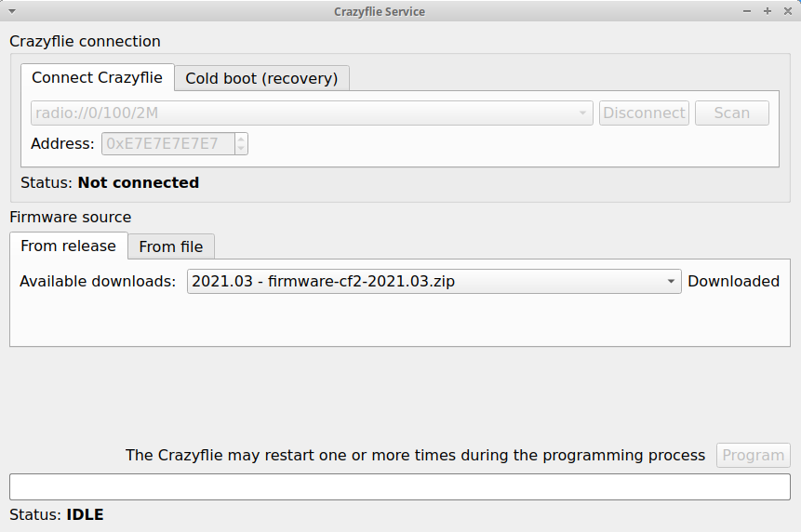This screenshot has height=532, width=801.
Task: Maximize the Crazyflie Service window
Action: [768, 11]
